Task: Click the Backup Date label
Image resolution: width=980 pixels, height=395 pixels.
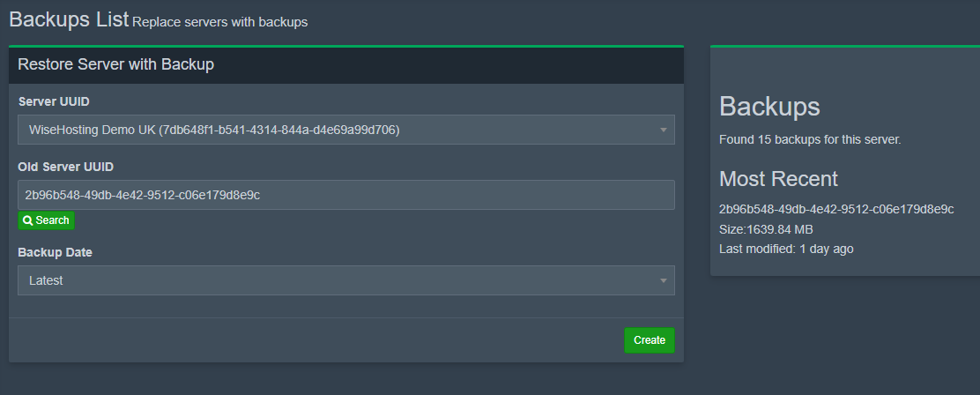Action: [x=55, y=252]
